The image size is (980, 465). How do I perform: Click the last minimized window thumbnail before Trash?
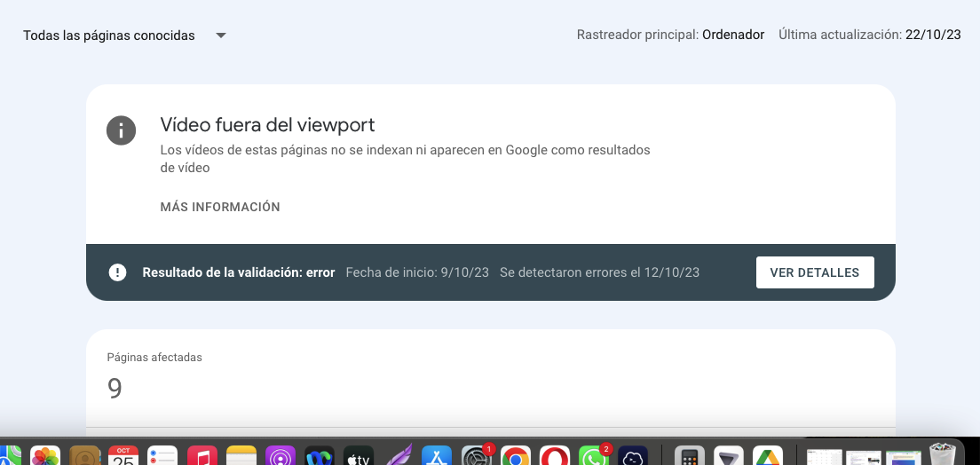point(903,458)
